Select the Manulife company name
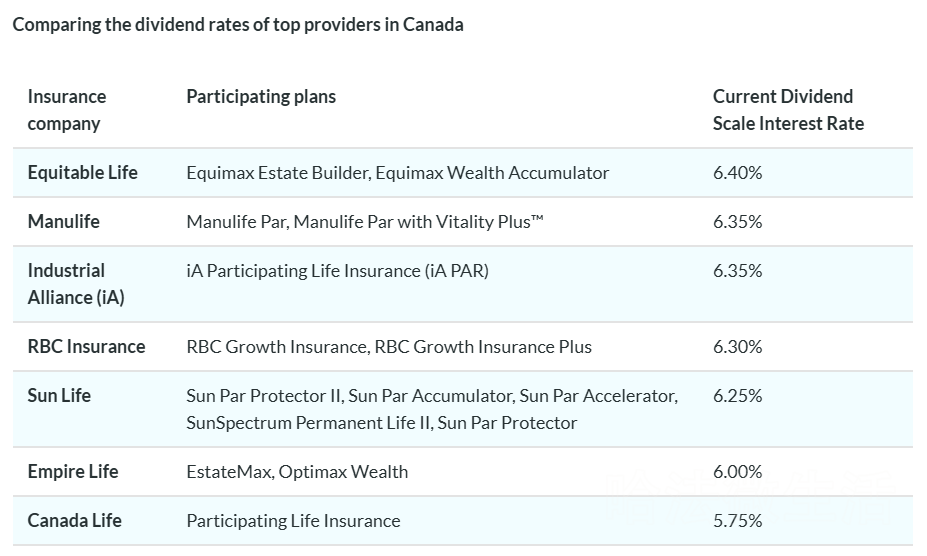Viewport: 927px width, 556px height. click(x=64, y=222)
